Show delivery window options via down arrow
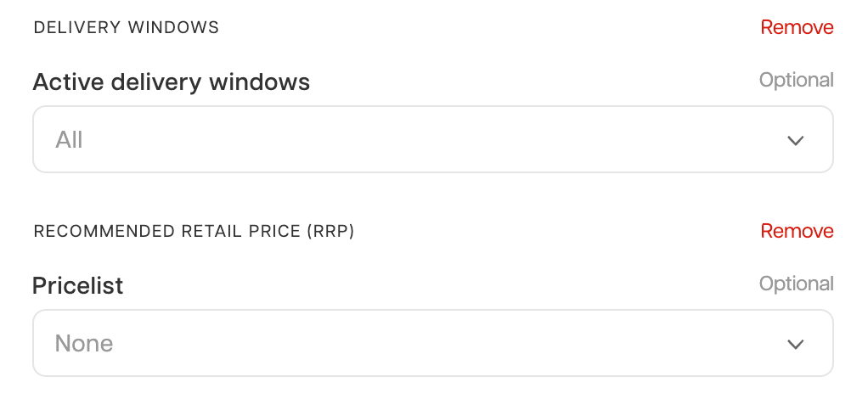868x399 pixels. coord(795,140)
